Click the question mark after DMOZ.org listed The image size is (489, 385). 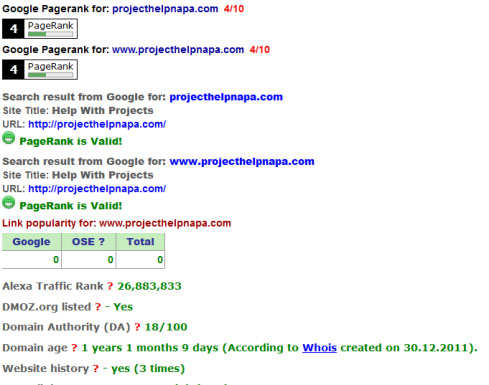pyautogui.click(x=98, y=307)
